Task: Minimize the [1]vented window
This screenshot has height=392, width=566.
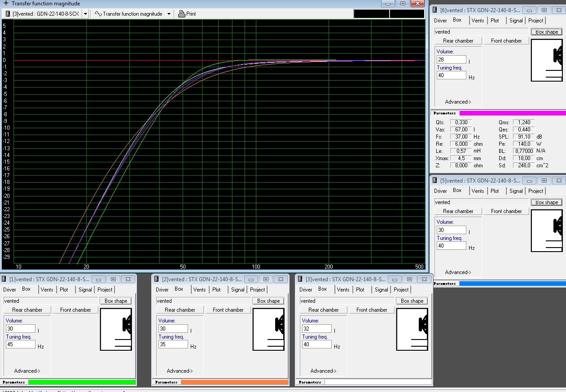Action: (x=99, y=279)
